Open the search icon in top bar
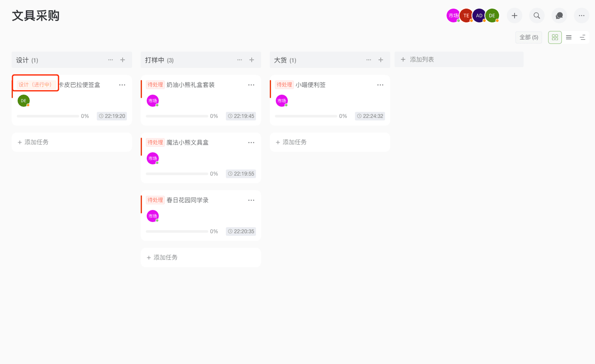This screenshot has width=595, height=364. [x=536, y=15]
